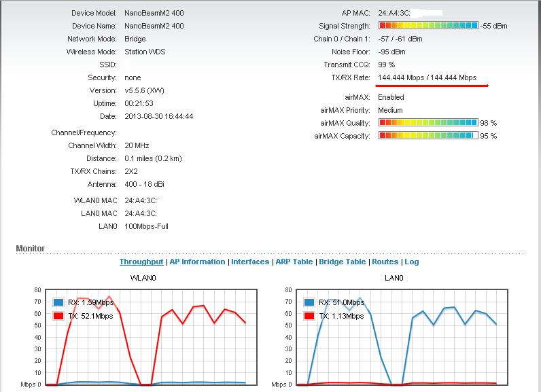Open the Log link

pos(412,262)
